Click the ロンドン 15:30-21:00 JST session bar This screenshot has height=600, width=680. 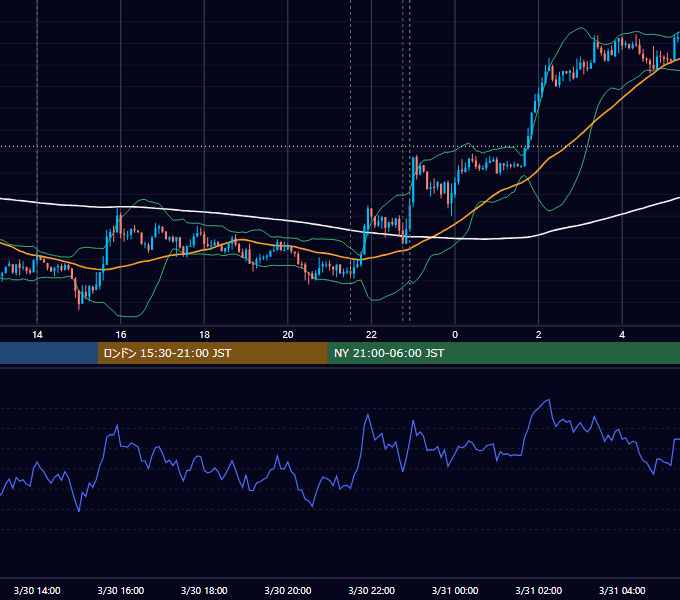pyautogui.click(x=212, y=353)
